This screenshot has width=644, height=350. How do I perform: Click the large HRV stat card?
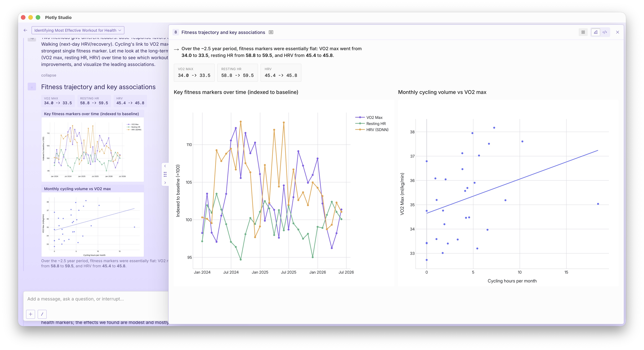[x=281, y=72]
